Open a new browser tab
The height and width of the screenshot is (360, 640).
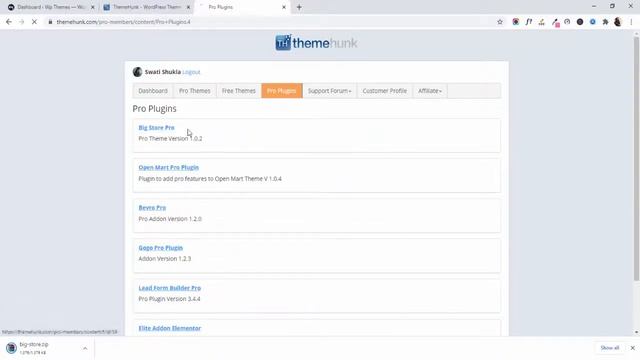coord(299,7)
